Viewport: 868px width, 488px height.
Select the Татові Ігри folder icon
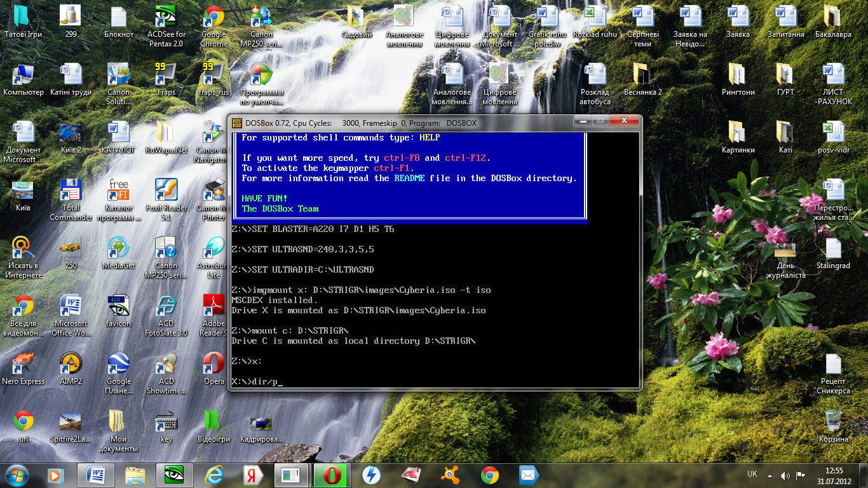pos(24,22)
